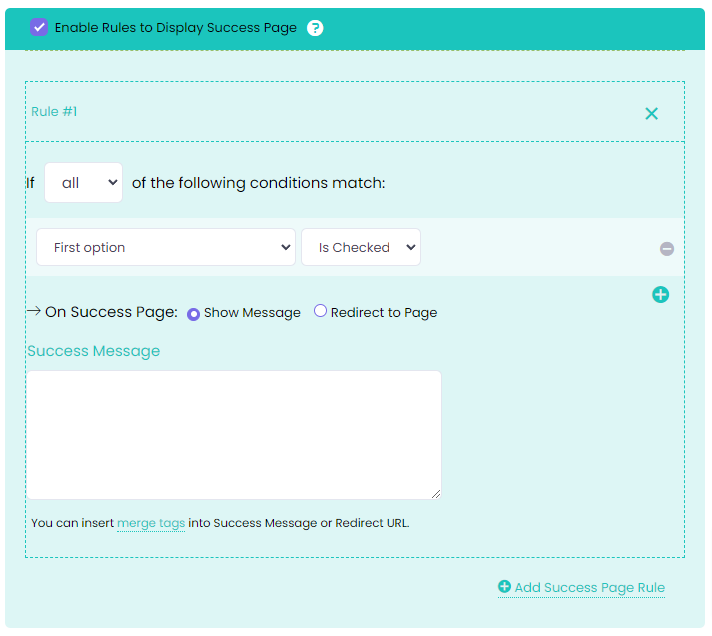Click inside the Success Message text area
The height and width of the screenshot is (636, 712).
click(233, 435)
